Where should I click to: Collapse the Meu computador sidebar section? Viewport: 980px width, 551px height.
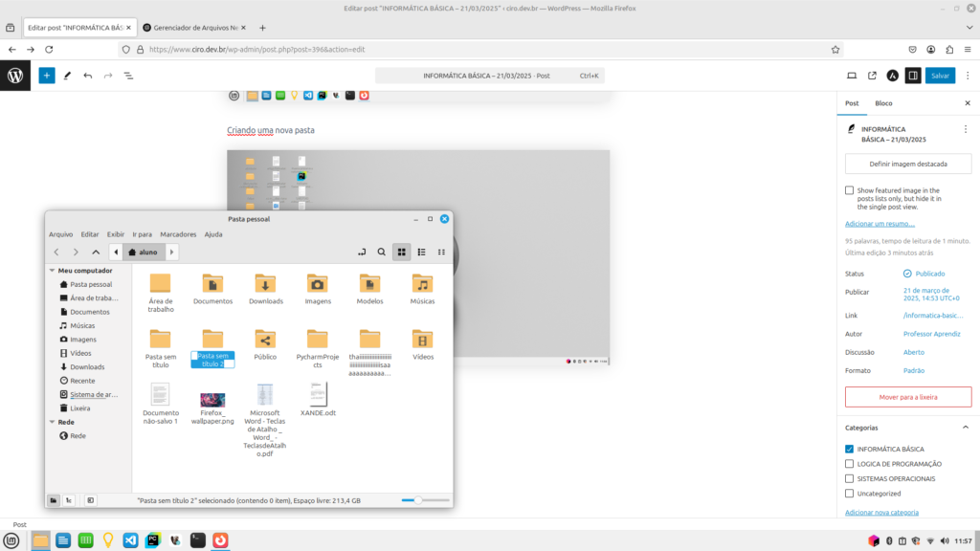coord(52,271)
